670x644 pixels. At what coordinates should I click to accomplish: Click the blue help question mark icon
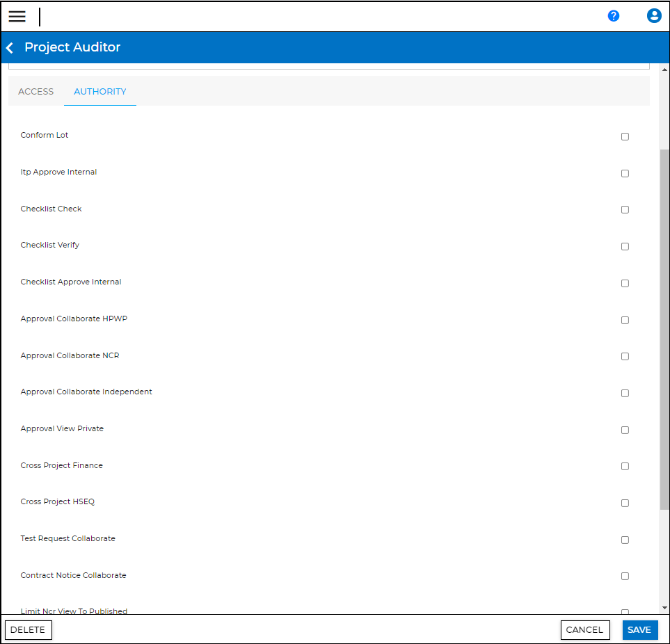coord(613,16)
